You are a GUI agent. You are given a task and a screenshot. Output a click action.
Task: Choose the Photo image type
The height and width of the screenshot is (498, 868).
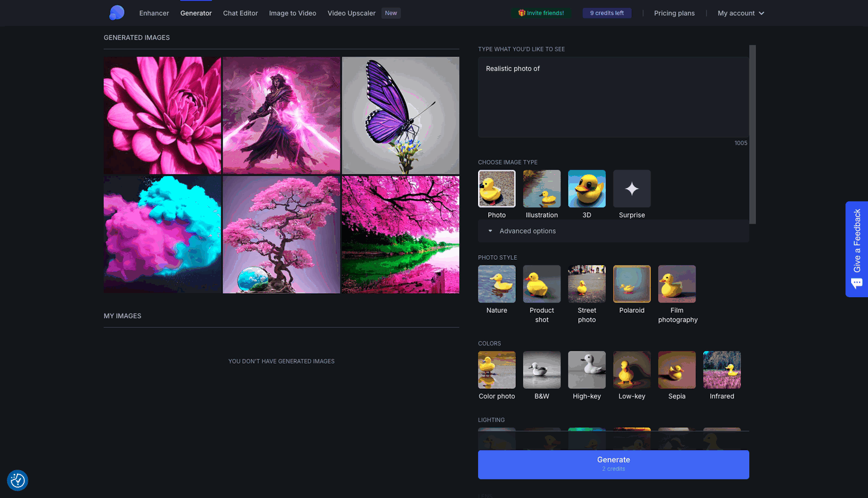[x=497, y=189]
